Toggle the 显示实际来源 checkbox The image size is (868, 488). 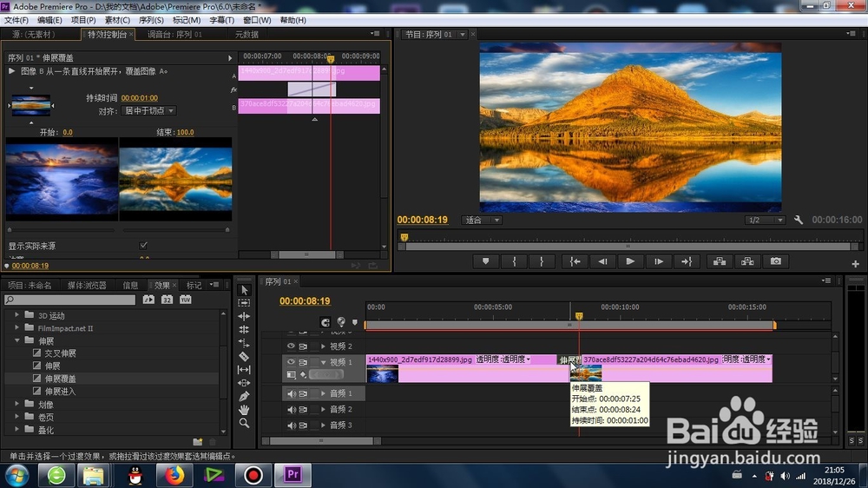coord(143,246)
